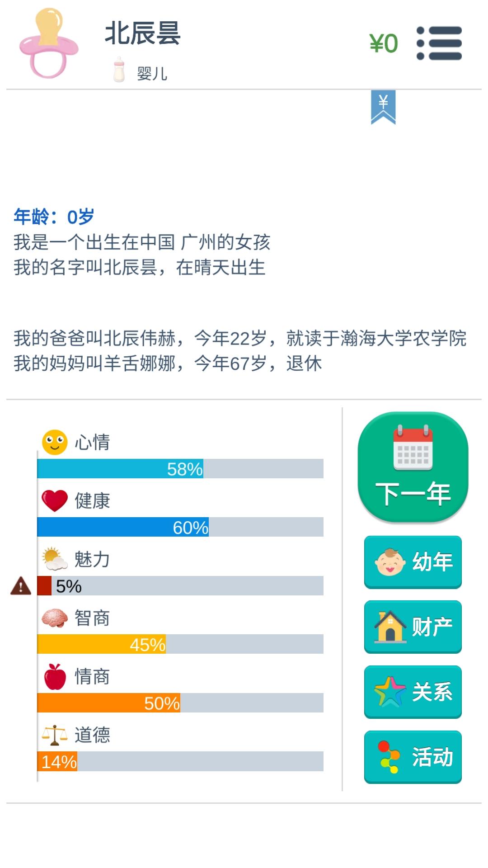Image resolution: width=488 pixels, height=868 pixels.
Task: Open the 活动 activities menu
Action: (413, 757)
